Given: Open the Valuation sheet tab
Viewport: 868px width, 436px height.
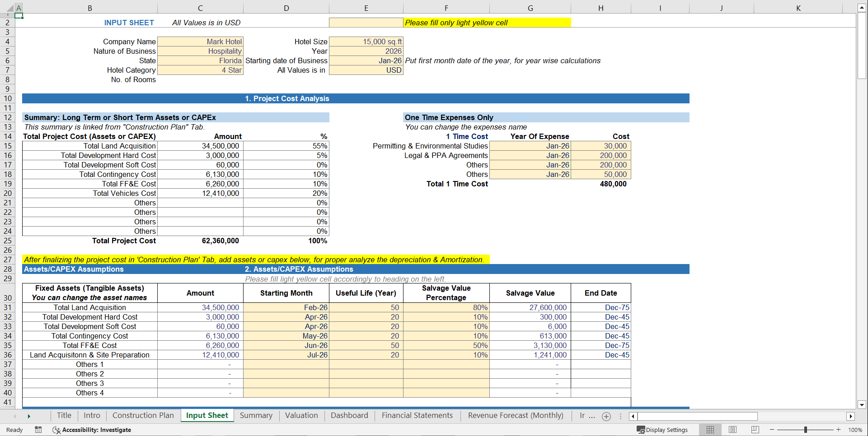Looking at the screenshot, I should (x=301, y=415).
